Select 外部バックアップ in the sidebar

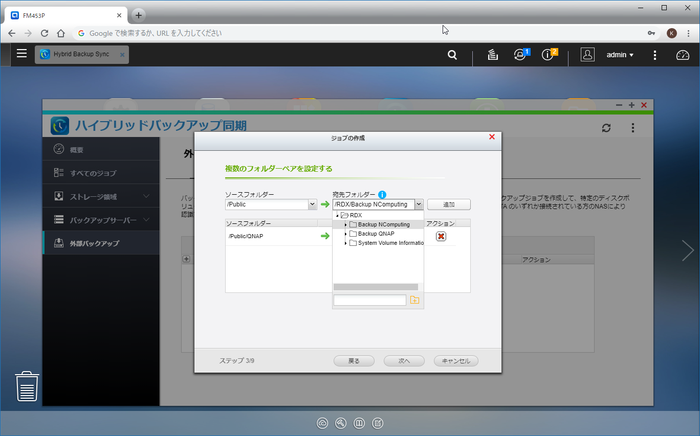tap(101, 243)
